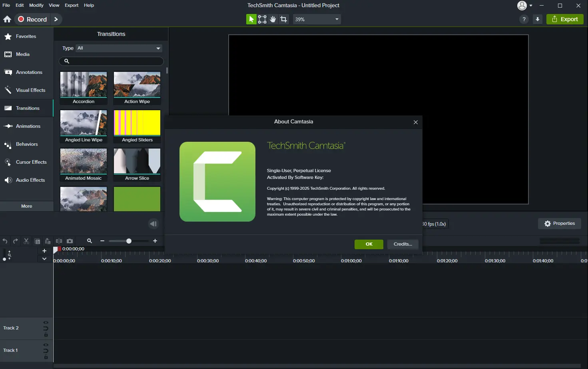Open the Cursor Effects panel
This screenshot has height=369, width=588.
pos(26,162)
